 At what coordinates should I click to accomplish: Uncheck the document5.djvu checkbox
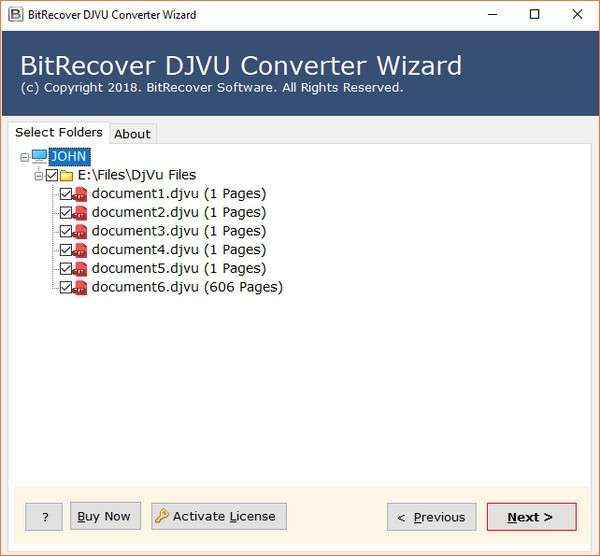(x=66, y=269)
